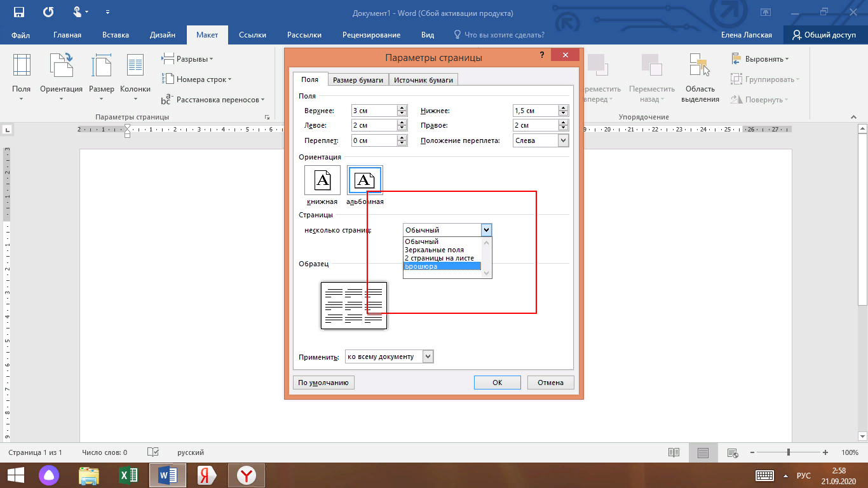Switch to Источник бумаги tab
This screenshot has height=488, width=868.
pyautogui.click(x=423, y=80)
